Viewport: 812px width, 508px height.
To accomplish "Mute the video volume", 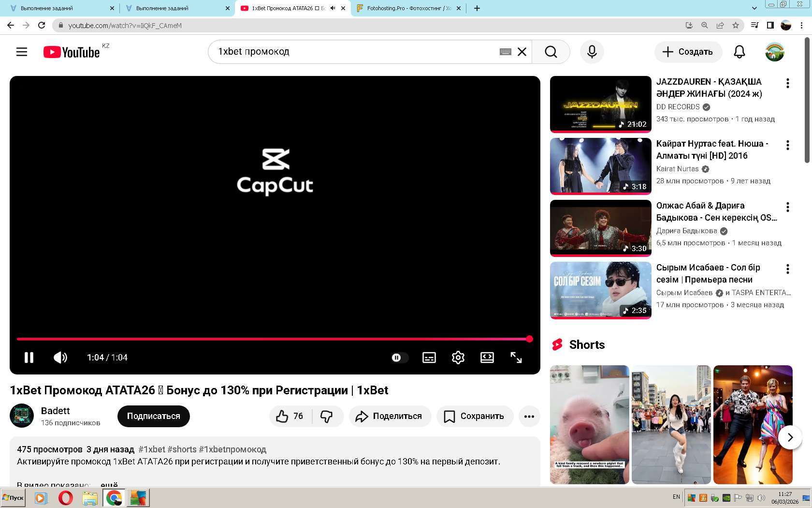I will 60,358.
